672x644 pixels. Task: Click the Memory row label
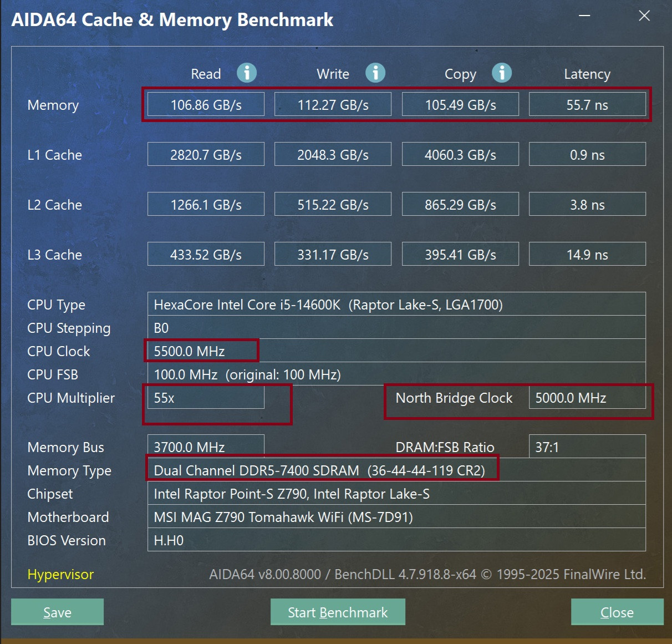click(x=53, y=105)
